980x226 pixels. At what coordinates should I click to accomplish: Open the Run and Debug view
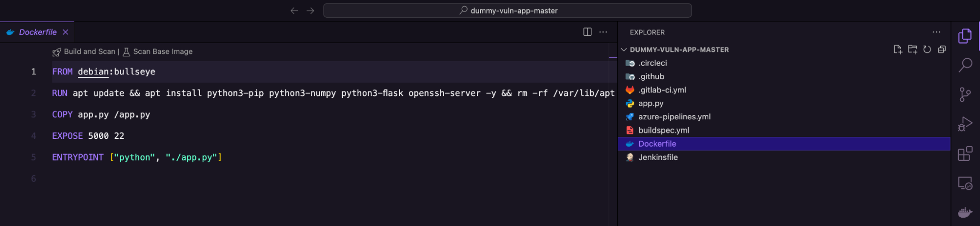[x=965, y=124]
